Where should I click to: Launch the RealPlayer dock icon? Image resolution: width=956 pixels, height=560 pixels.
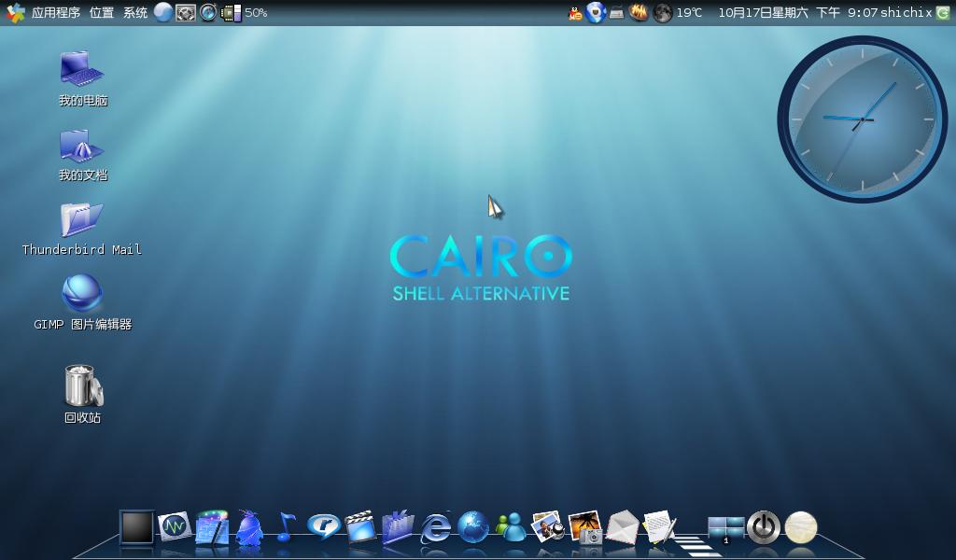click(323, 525)
